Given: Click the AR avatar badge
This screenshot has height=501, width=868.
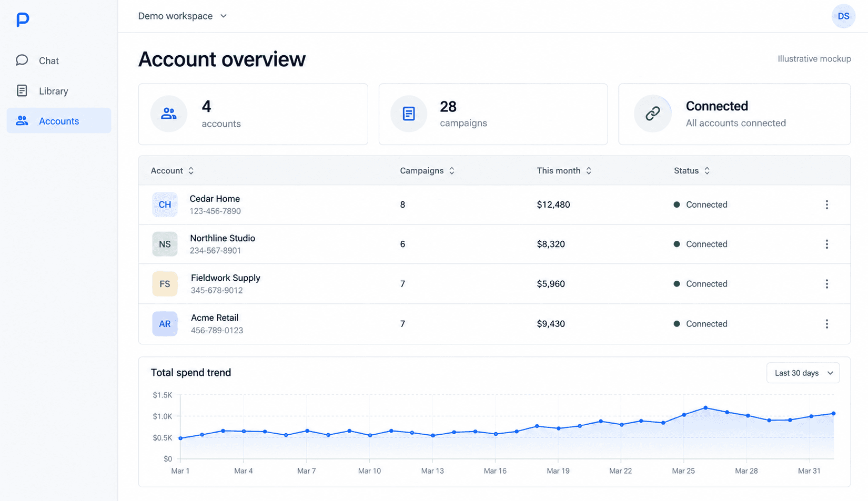Looking at the screenshot, I should pyautogui.click(x=165, y=324).
